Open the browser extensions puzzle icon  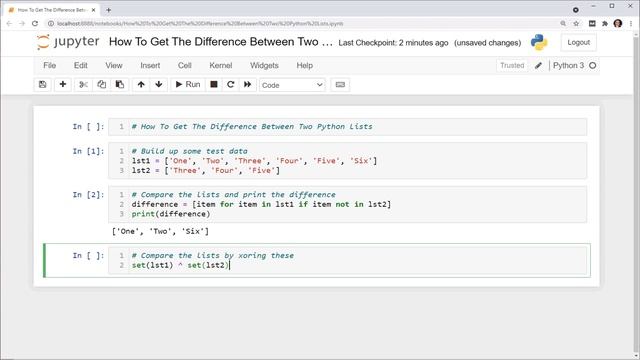[x=604, y=24]
